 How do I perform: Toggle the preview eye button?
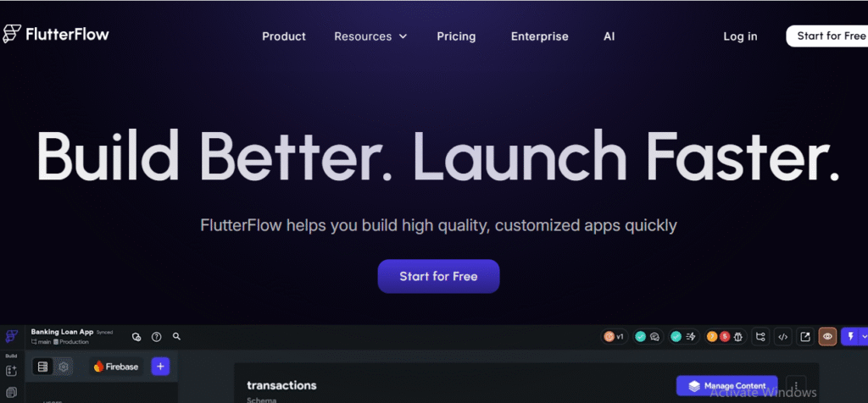[827, 337]
